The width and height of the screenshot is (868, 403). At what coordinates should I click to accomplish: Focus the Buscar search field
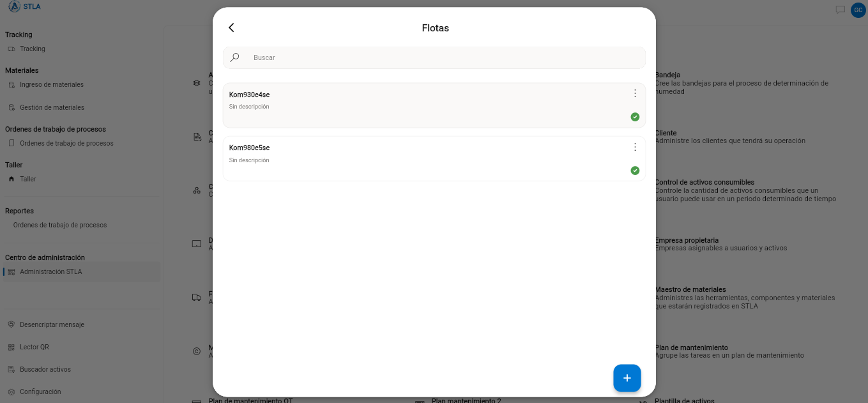pyautogui.click(x=434, y=57)
